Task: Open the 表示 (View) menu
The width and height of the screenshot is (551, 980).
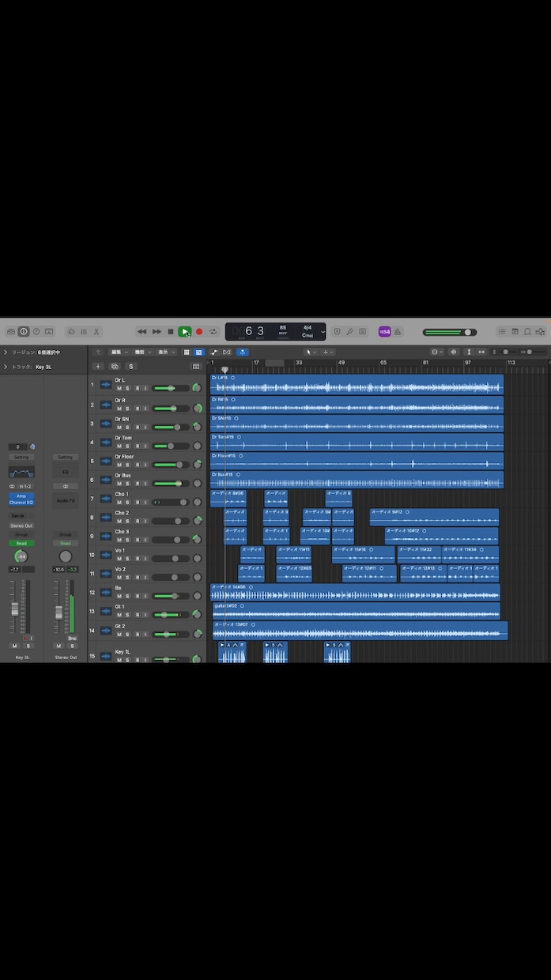Action: 165,352
